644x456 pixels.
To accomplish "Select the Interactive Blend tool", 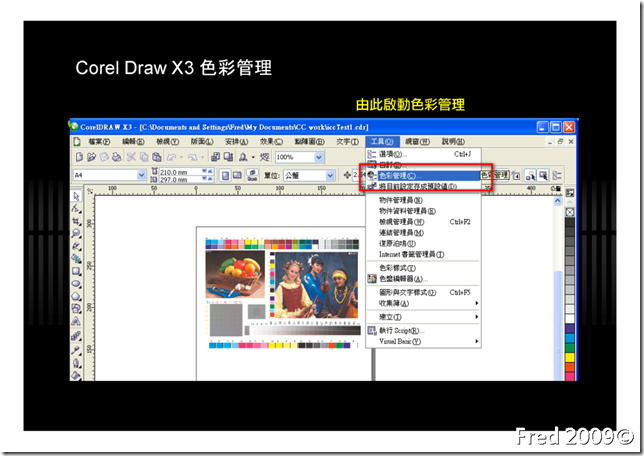I will pos(76,336).
